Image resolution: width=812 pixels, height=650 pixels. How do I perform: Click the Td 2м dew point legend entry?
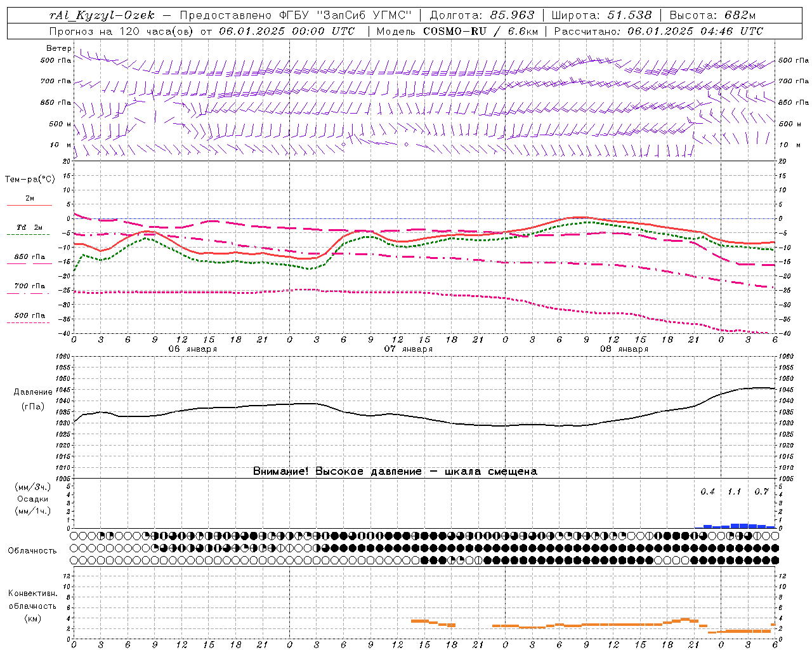pyautogui.click(x=30, y=227)
